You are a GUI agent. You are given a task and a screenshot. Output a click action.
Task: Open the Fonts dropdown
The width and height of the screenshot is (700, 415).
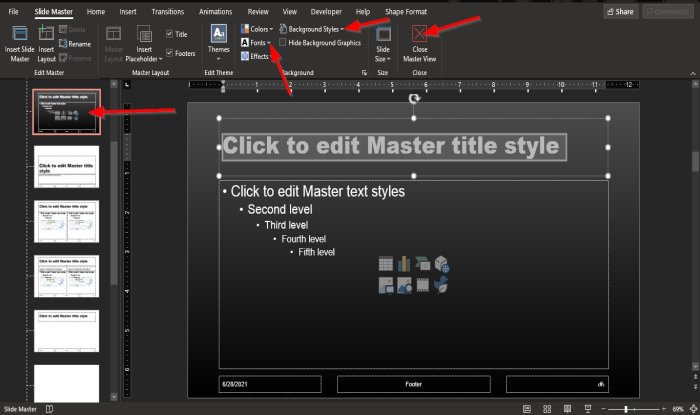pyautogui.click(x=256, y=42)
